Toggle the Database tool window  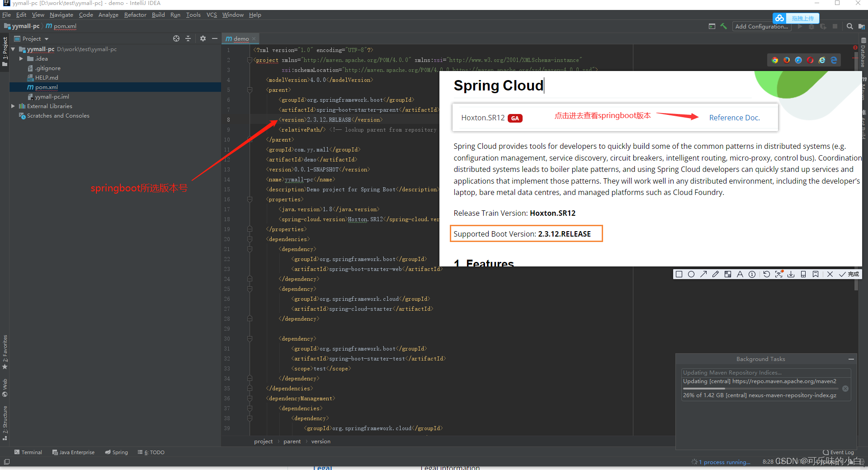coord(863,52)
